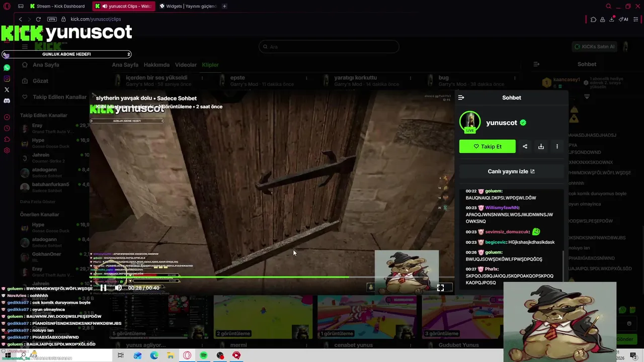Open the browser AI assistant
The width and height of the screenshot is (644, 362).
point(624,19)
